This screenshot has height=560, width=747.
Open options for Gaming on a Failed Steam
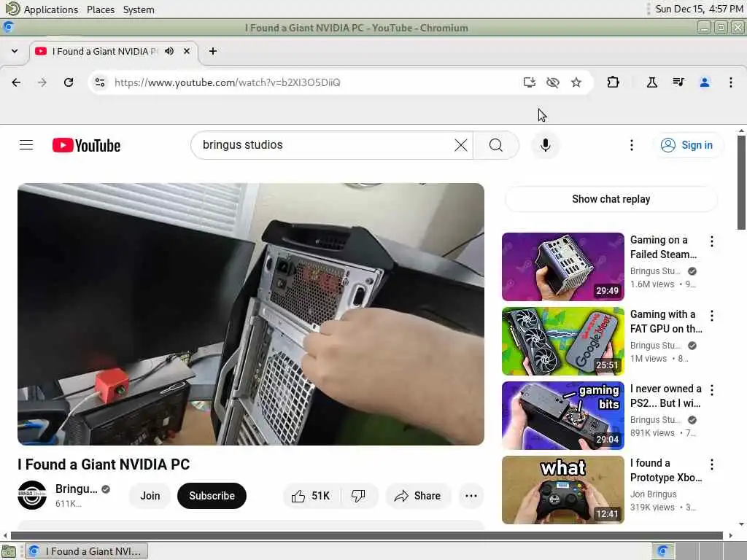pos(712,241)
